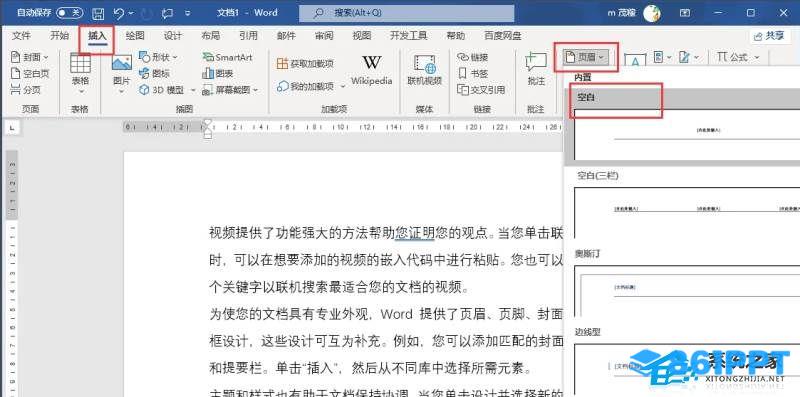Screen dimensions: 800x397
Task: Click the Save icon in title bar
Action: click(98, 13)
